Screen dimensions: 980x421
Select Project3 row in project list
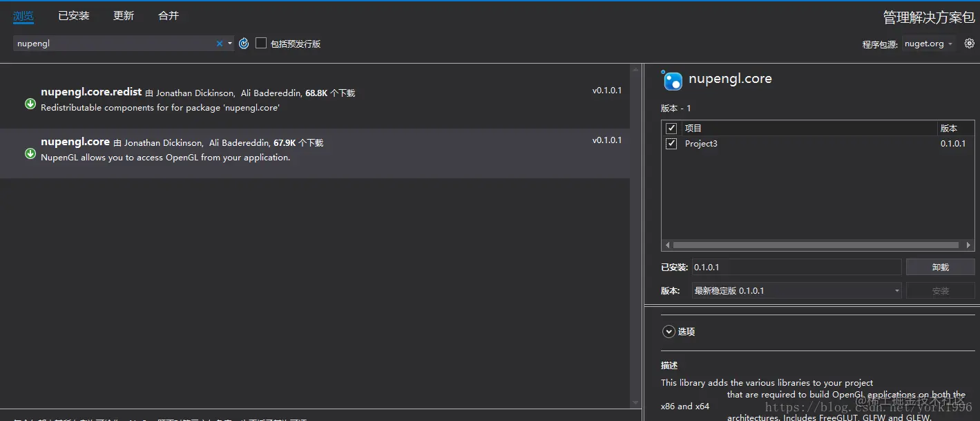818,144
